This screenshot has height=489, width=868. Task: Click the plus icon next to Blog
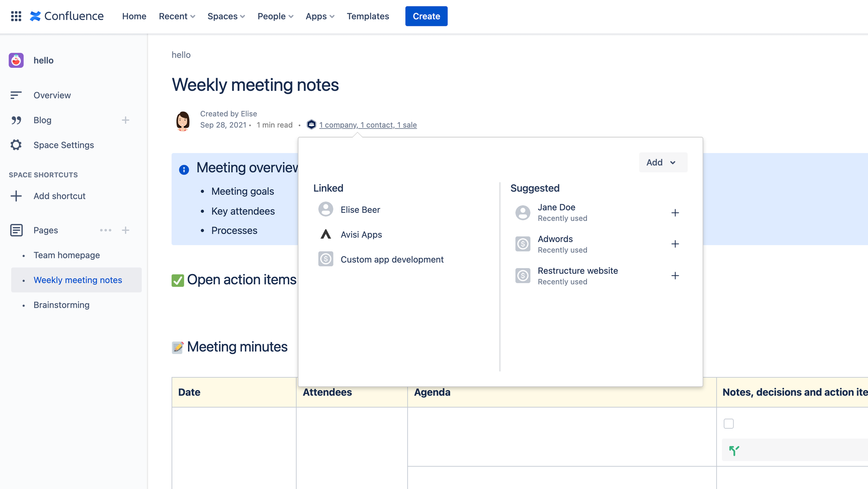tap(125, 120)
